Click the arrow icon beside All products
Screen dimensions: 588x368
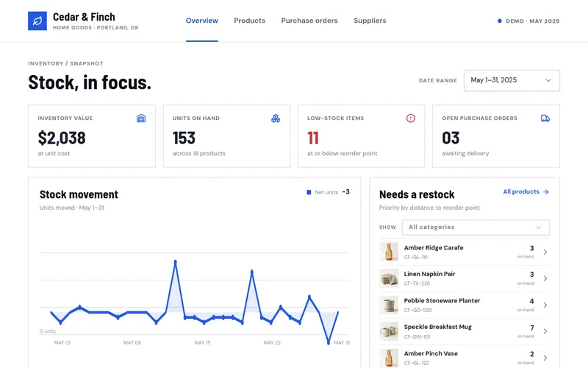click(x=546, y=192)
